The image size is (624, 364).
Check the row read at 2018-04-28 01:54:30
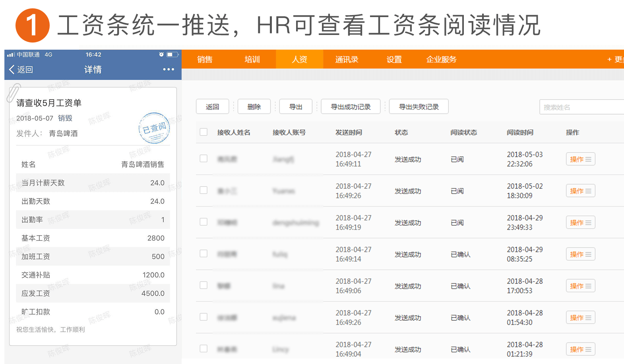tap(203, 317)
